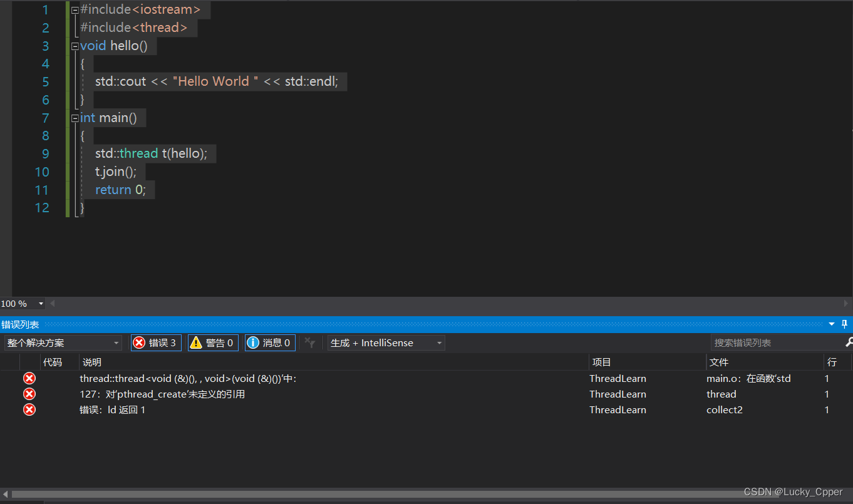Viewport: 853px width, 504px height.
Task: Click line number 9 in the gutter
Action: (x=45, y=153)
